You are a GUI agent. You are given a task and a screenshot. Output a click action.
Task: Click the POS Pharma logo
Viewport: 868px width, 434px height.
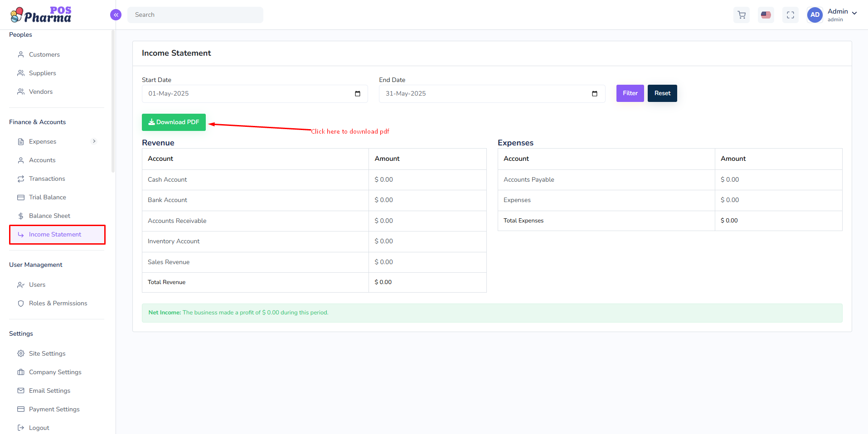point(41,15)
